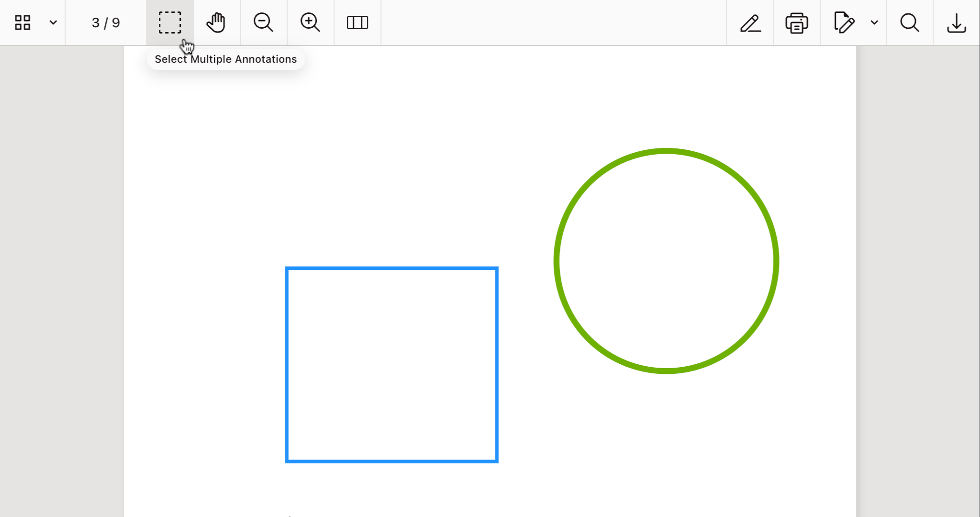Download the PDF file
Viewport: 980px width, 517px height.
956,22
